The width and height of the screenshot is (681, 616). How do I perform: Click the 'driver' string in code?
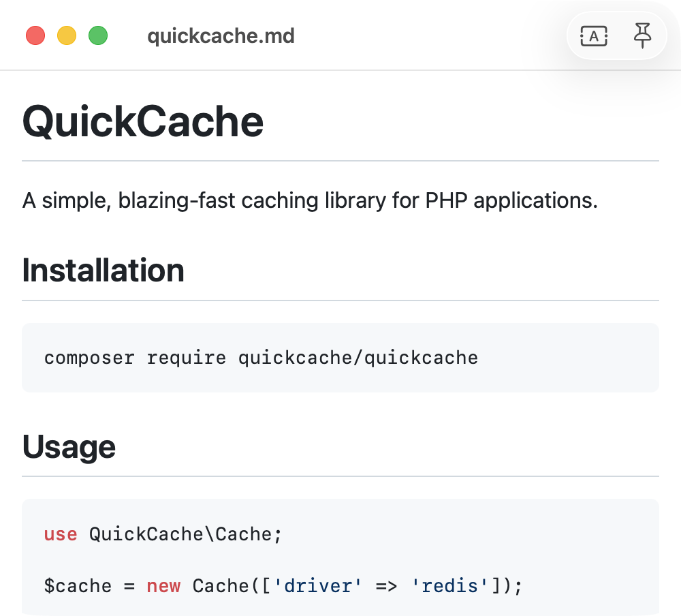pos(317,586)
